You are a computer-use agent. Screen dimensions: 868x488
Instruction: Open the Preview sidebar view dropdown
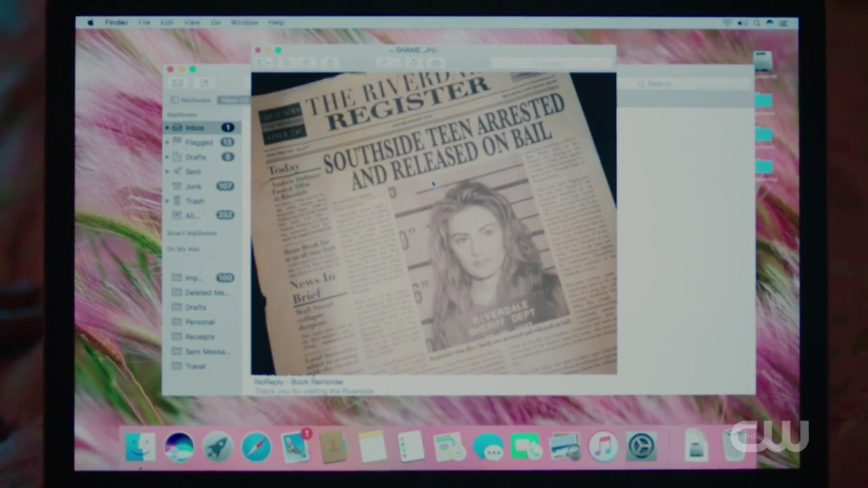click(x=264, y=63)
